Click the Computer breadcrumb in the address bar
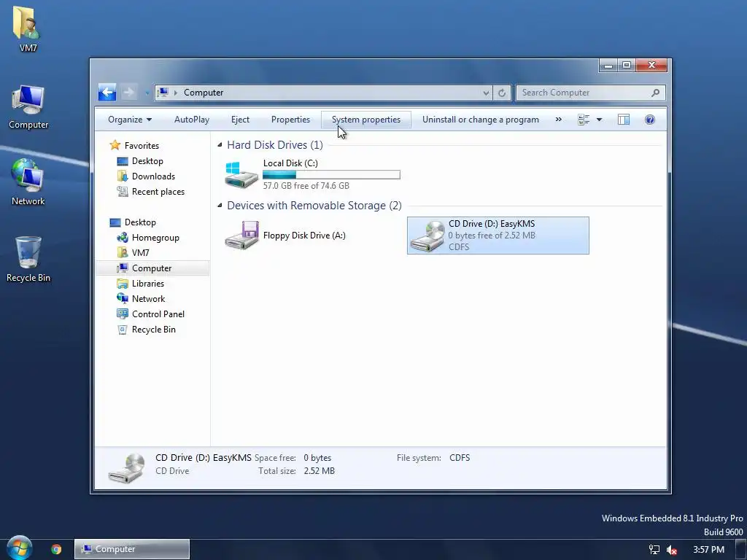 coord(204,93)
